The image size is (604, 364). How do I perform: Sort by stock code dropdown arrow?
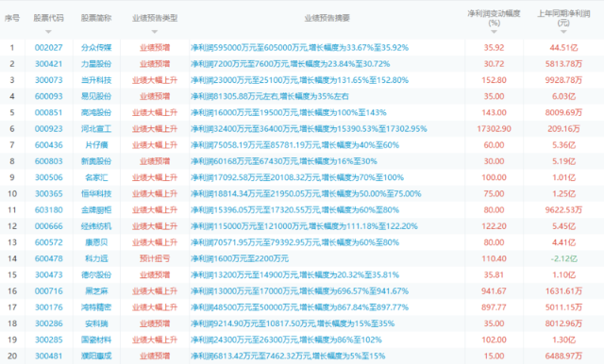(x=48, y=31)
